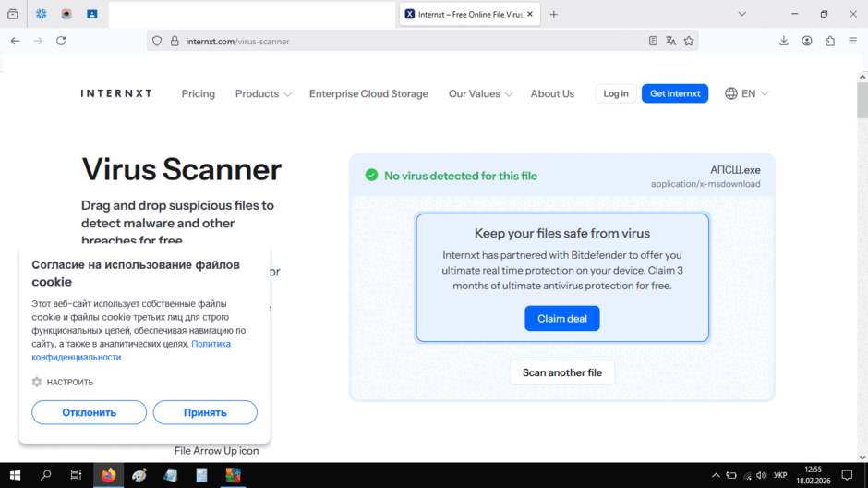868x488 pixels.
Task: Open the Firefox account icon
Action: point(807,41)
